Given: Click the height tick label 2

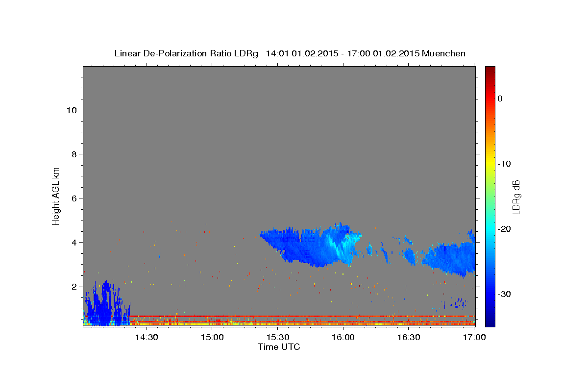Looking at the screenshot, I should [74, 287].
